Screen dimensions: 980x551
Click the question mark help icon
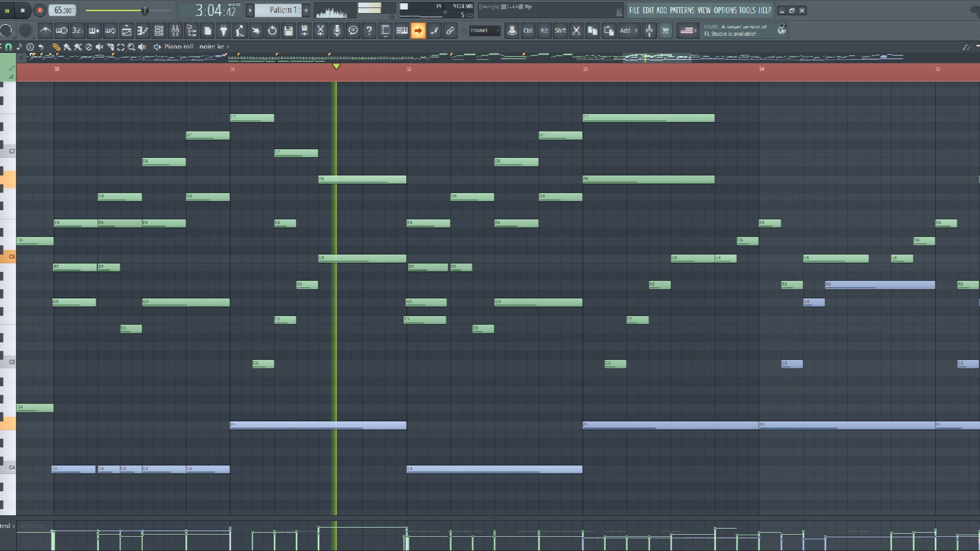pos(369,31)
